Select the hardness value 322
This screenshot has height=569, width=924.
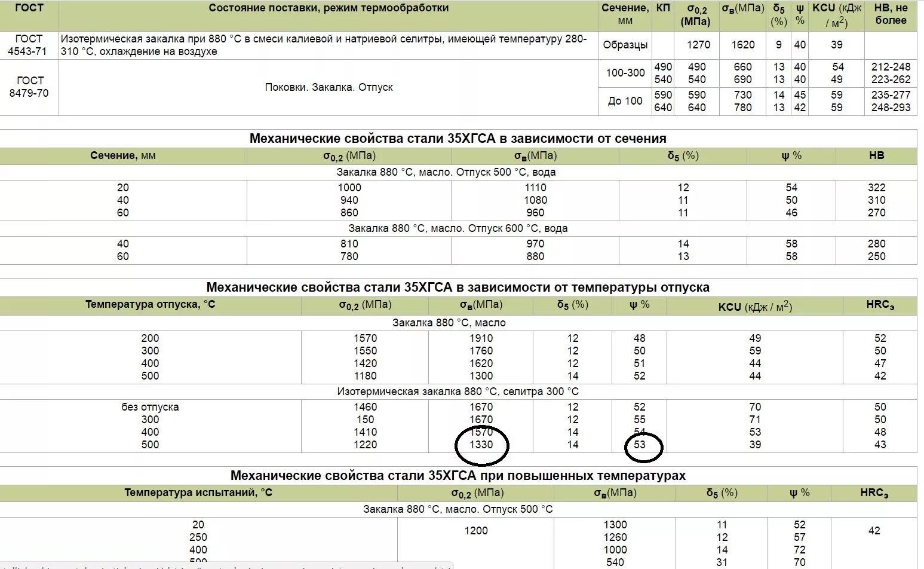[x=876, y=188]
